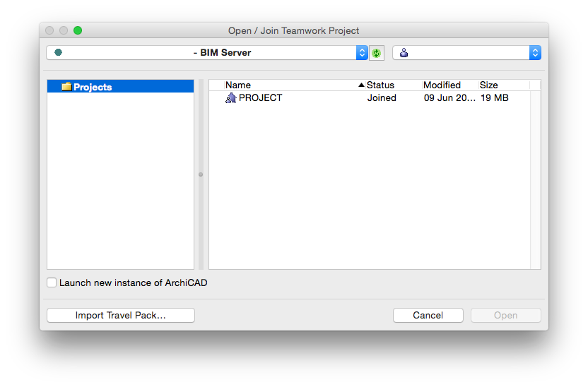
Task: Click the 09 Jun modified date cell
Action: pyautogui.click(x=449, y=97)
